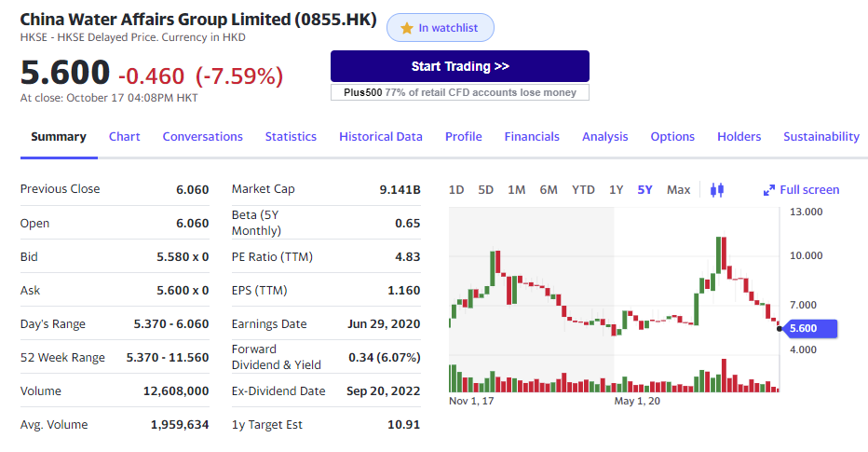This screenshot has width=868, height=452.
Task: Click the -0.460 (-7.59%) price change
Action: point(200,75)
